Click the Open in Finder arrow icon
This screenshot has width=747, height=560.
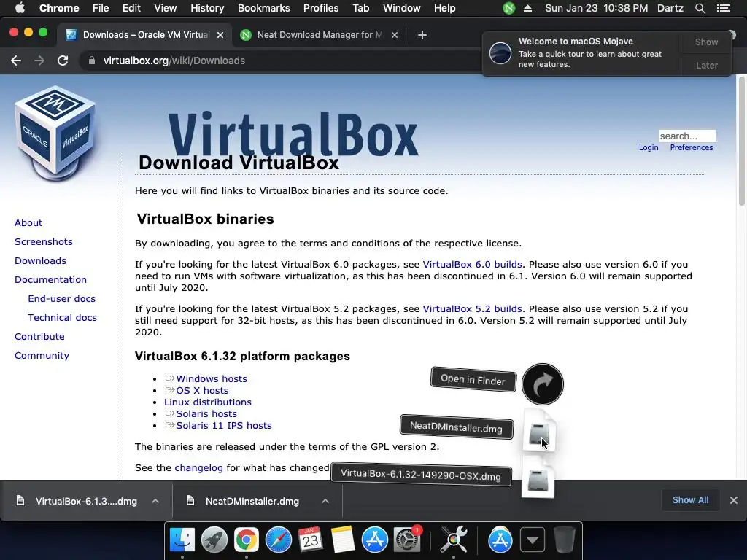pos(543,384)
